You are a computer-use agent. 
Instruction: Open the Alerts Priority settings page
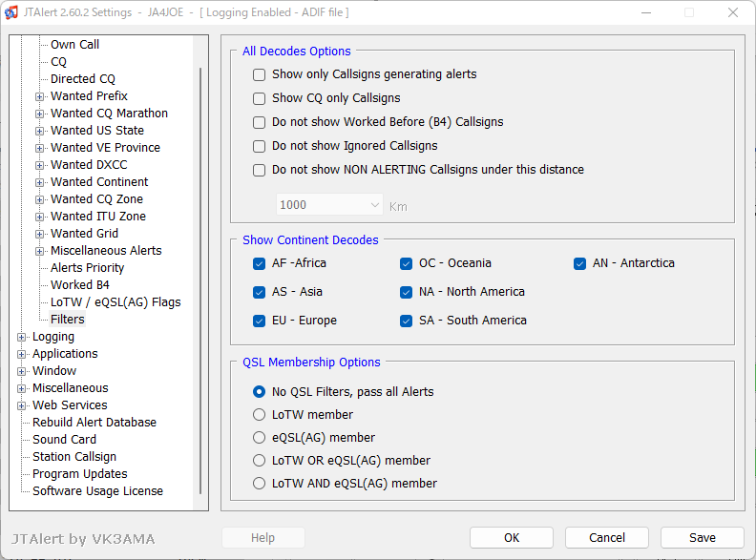tap(87, 268)
